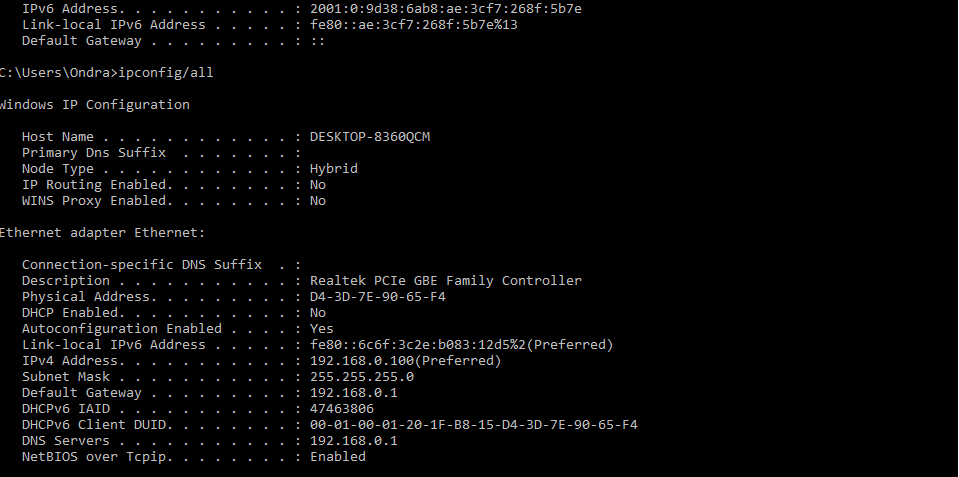Click the typed ipconfig/all command text
This screenshot has height=477, width=959.
[x=164, y=73]
